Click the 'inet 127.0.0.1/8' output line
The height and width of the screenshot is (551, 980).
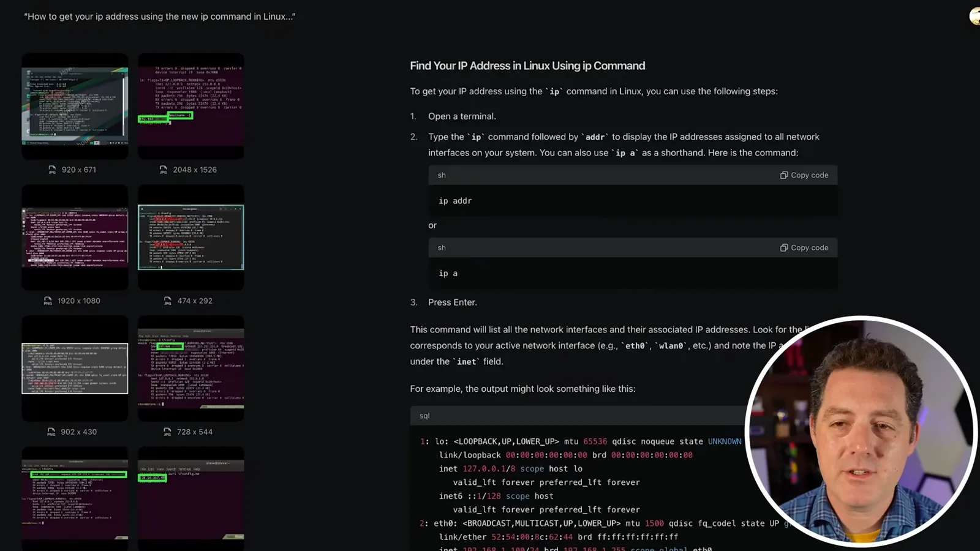click(511, 469)
